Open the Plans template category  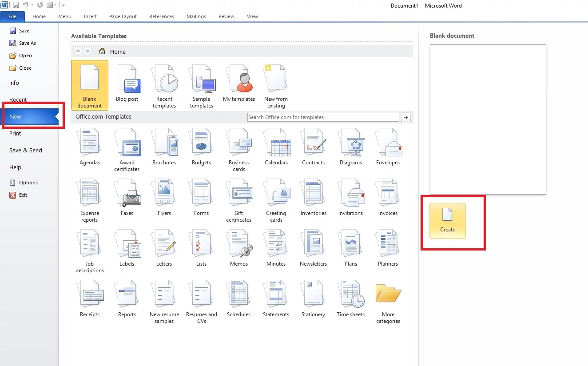[351, 248]
